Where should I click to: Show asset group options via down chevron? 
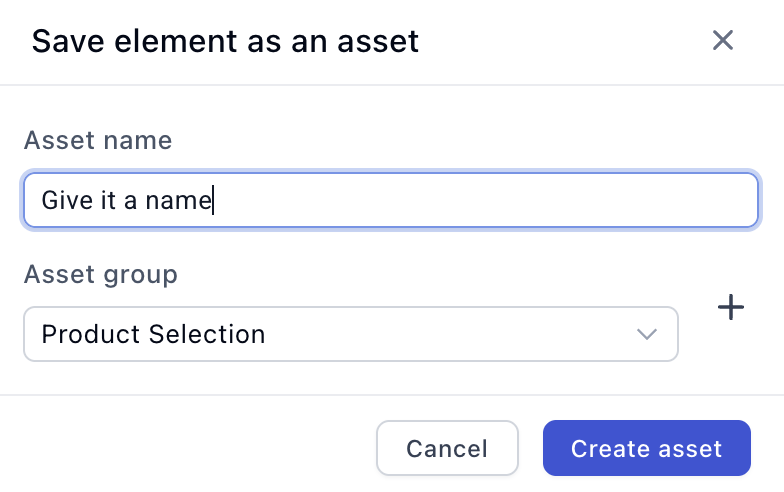point(646,334)
